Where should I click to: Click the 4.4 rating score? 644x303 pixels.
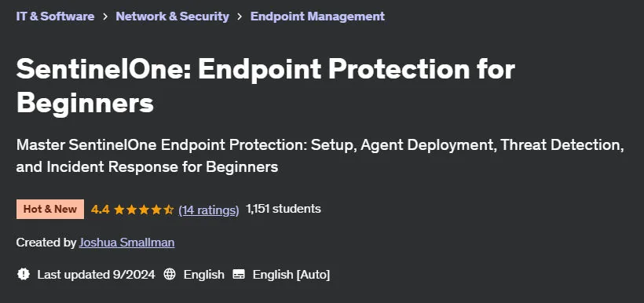pyautogui.click(x=101, y=210)
